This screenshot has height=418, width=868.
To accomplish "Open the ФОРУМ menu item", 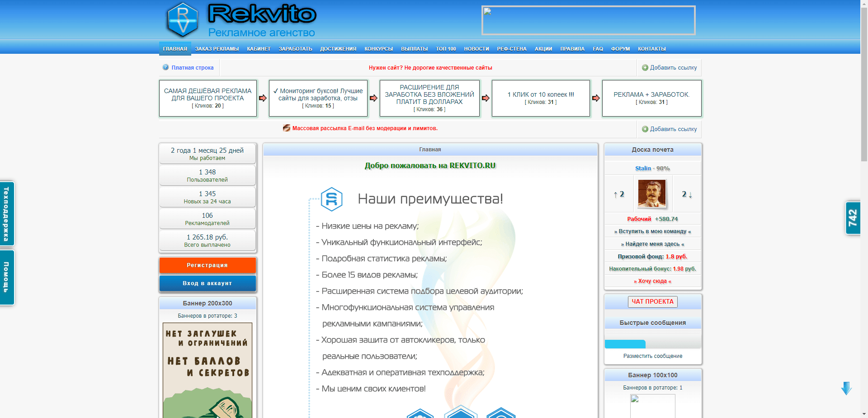I will tap(620, 48).
